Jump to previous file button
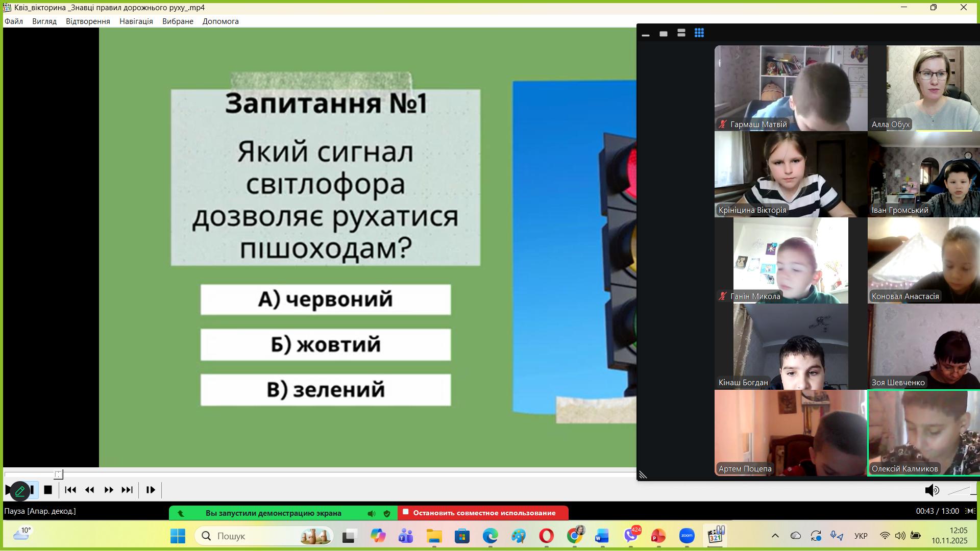The width and height of the screenshot is (980, 551). pyautogui.click(x=70, y=490)
